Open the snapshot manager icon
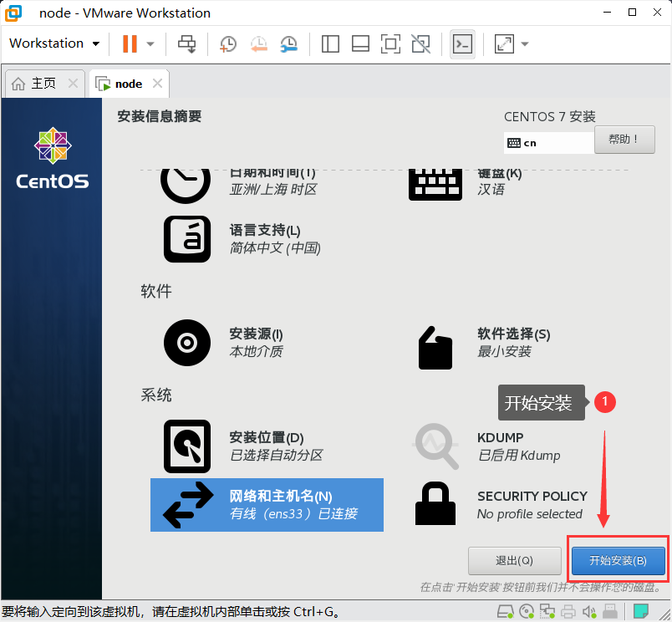672x622 pixels. tap(289, 43)
